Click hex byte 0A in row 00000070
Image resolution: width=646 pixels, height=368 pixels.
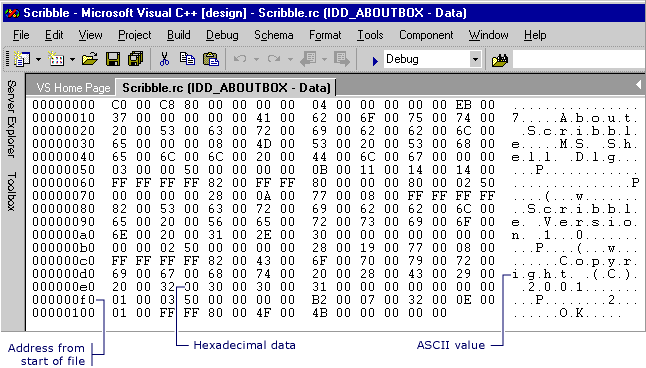tap(264, 196)
